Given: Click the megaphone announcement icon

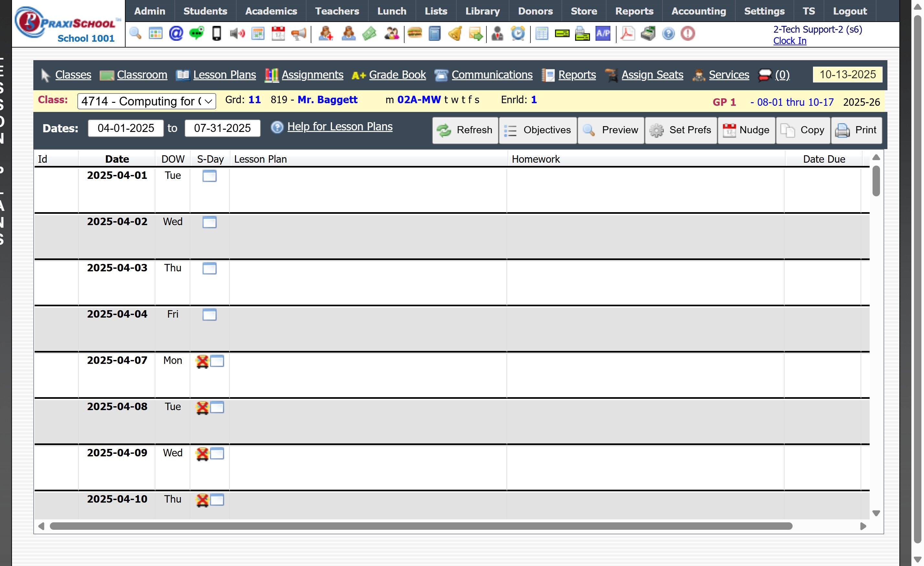Looking at the screenshot, I should click(x=299, y=34).
